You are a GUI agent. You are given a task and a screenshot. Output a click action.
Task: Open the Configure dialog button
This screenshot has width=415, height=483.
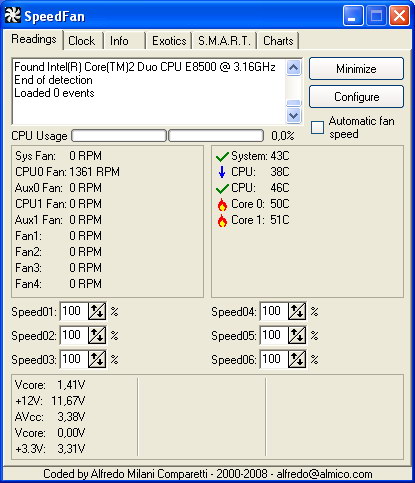pyautogui.click(x=356, y=97)
